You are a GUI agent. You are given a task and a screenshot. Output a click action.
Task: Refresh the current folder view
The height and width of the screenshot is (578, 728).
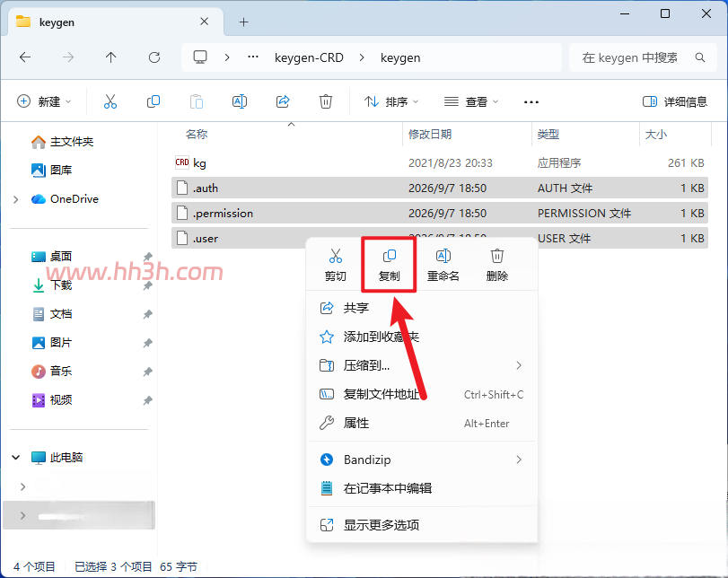click(154, 57)
